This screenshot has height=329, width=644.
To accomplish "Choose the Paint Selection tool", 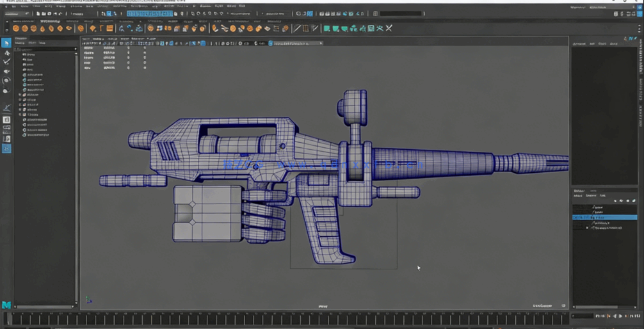I will (x=6, y=62).
